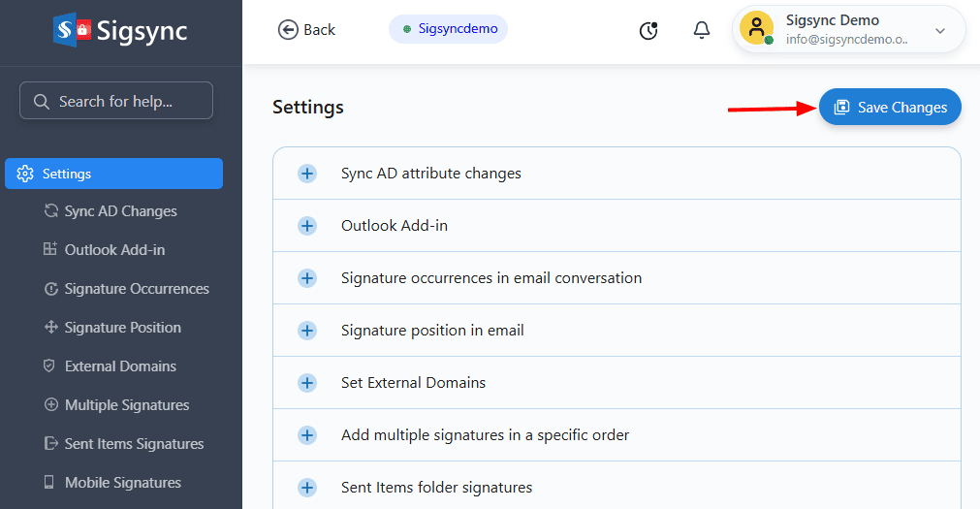Expand the Set External Domains section
The height and width of the screenshot is (509, 980).
pyautogui.click(x=307, y=383)
